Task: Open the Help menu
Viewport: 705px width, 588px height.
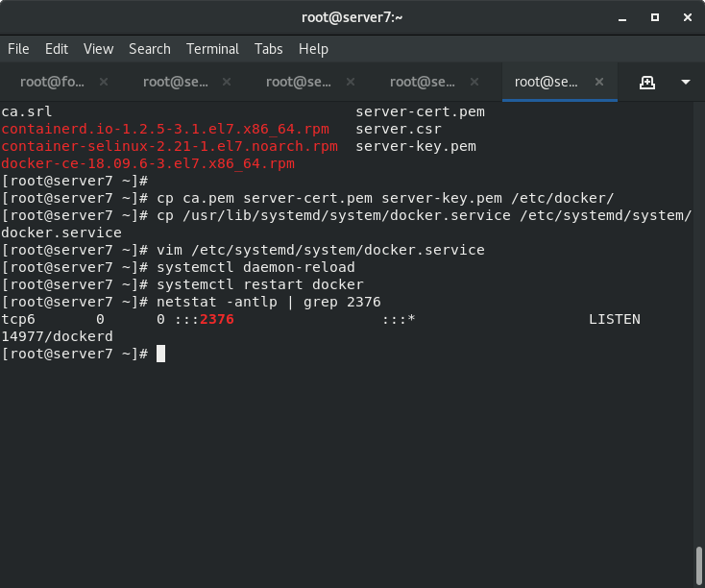Action: pos(313,49)
